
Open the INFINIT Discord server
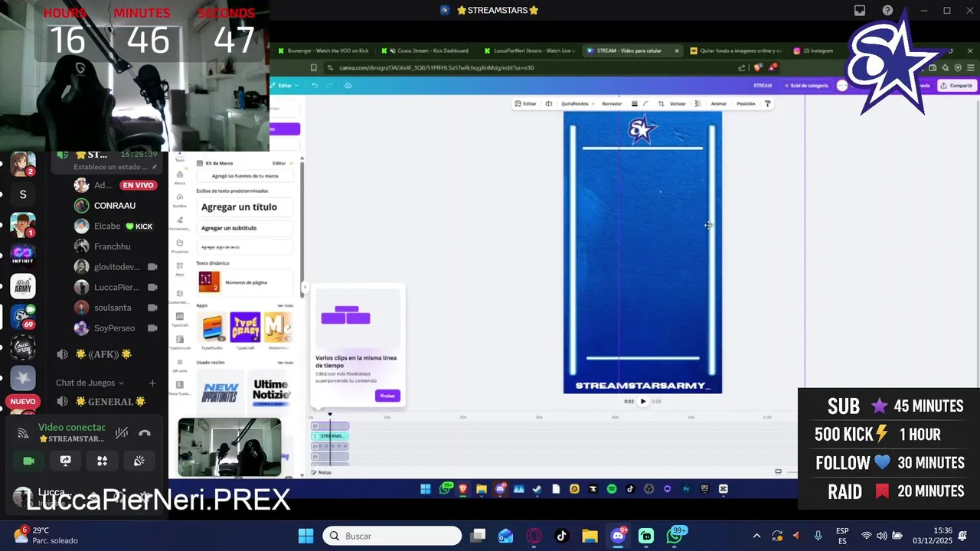coord(23,256)
